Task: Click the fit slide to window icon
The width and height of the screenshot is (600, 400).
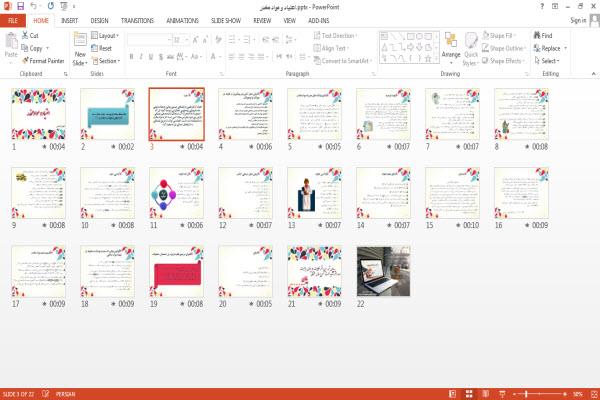Action: click(x=594, y=393)
